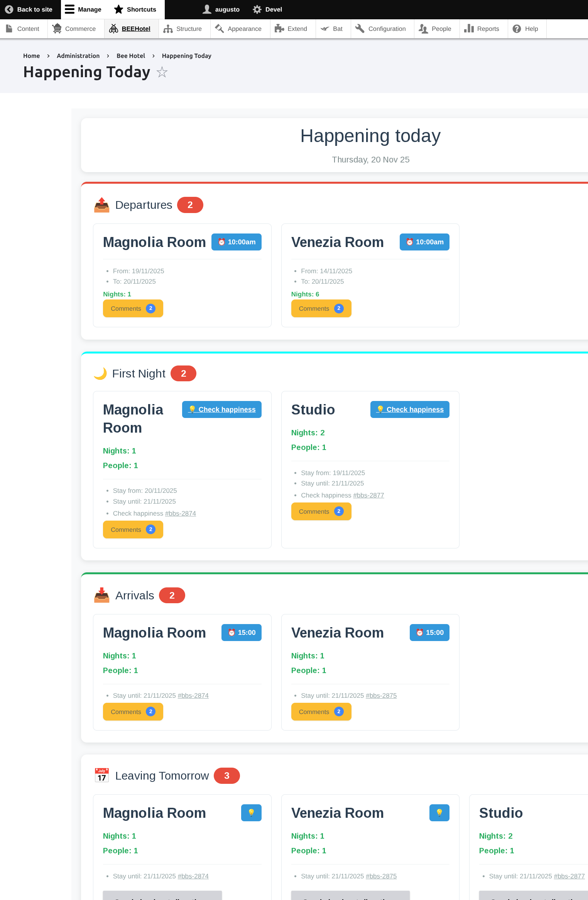Open #bbs-2875 link in Leaving Tomorrow

click(381, 876)
